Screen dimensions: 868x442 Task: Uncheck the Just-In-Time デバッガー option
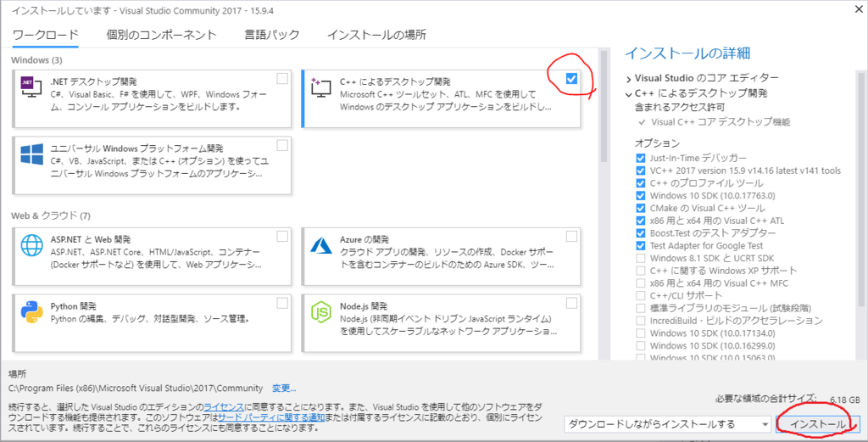[641, 158]
